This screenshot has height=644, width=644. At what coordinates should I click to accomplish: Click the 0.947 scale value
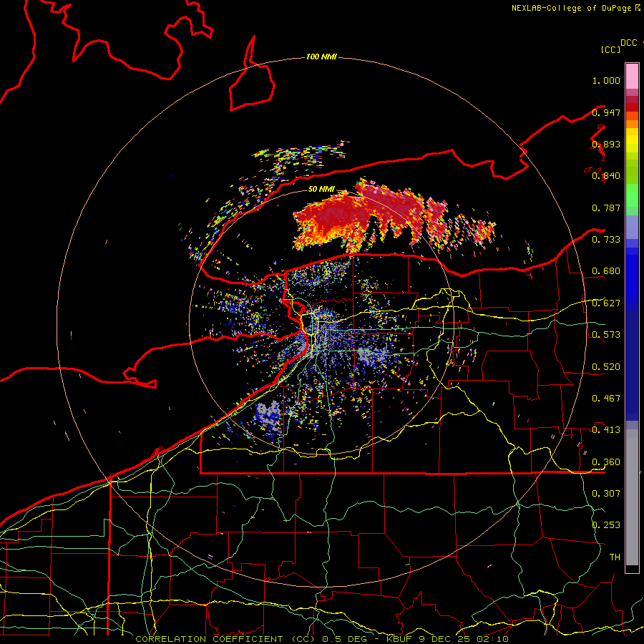tap(606, 112)
